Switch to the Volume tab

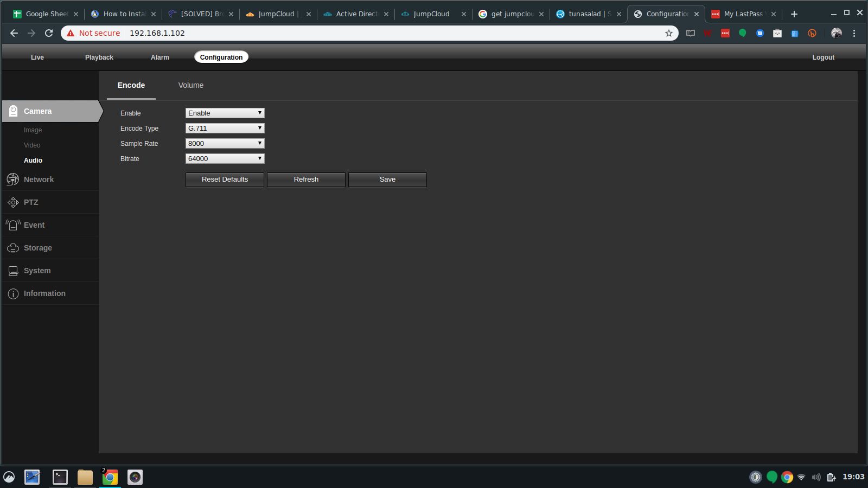(191, 85)
